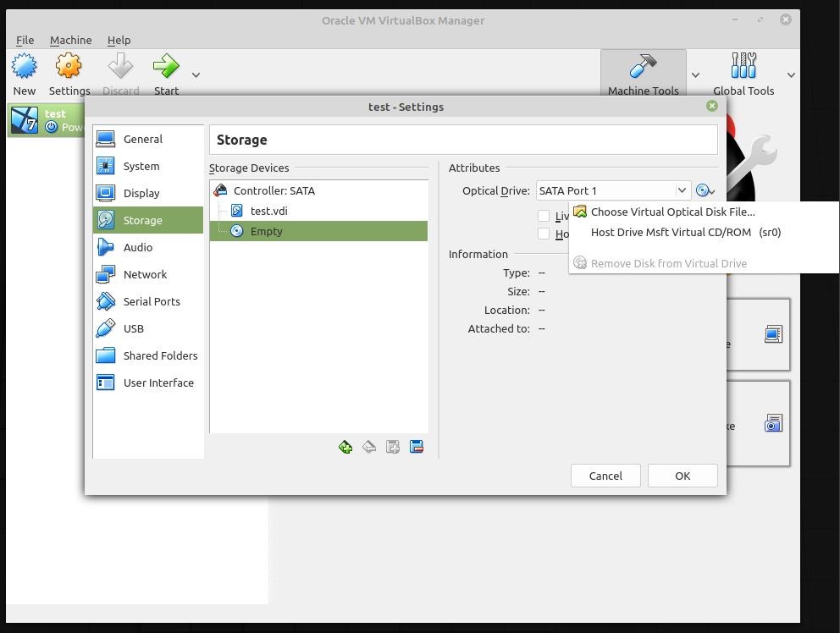Open the System settings category
Viewport: 840px width, 633px height.
click(x=148, y=166)
